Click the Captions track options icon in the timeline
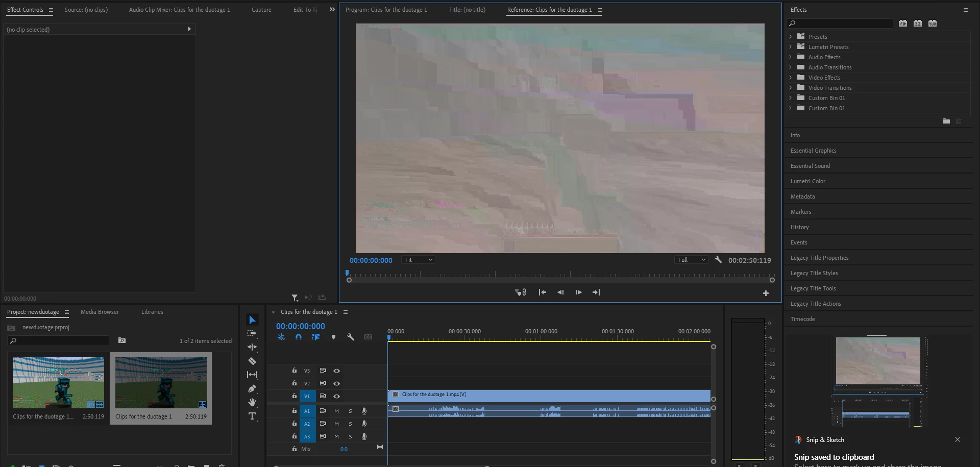 click(368, 337)
